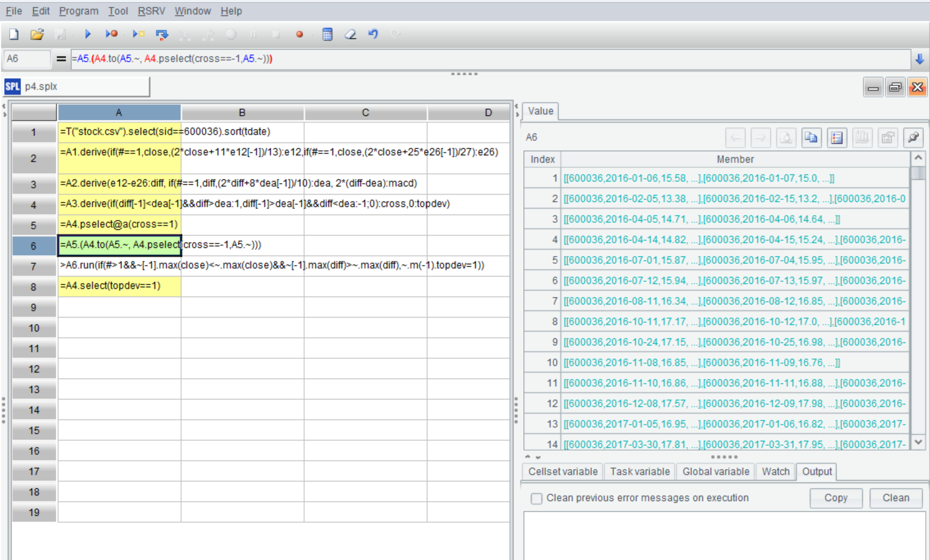
Task: Expand formula bar with blue down arrow
Action: coord(920,59)
